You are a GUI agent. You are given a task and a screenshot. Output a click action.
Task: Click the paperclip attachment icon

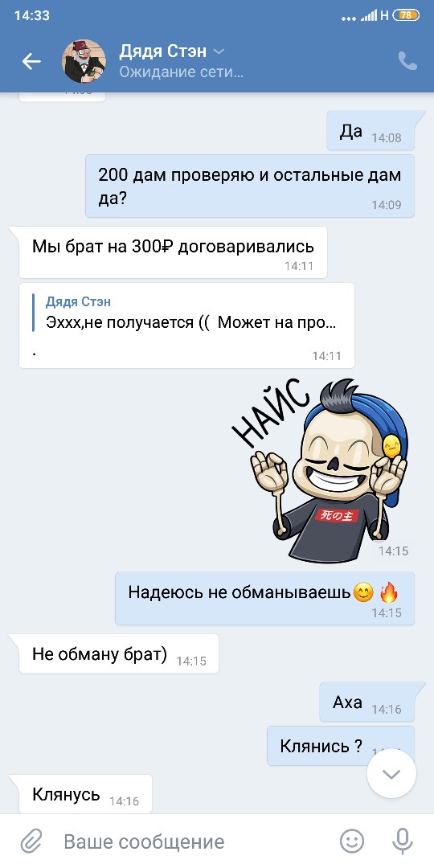click(x=31, y=842)
